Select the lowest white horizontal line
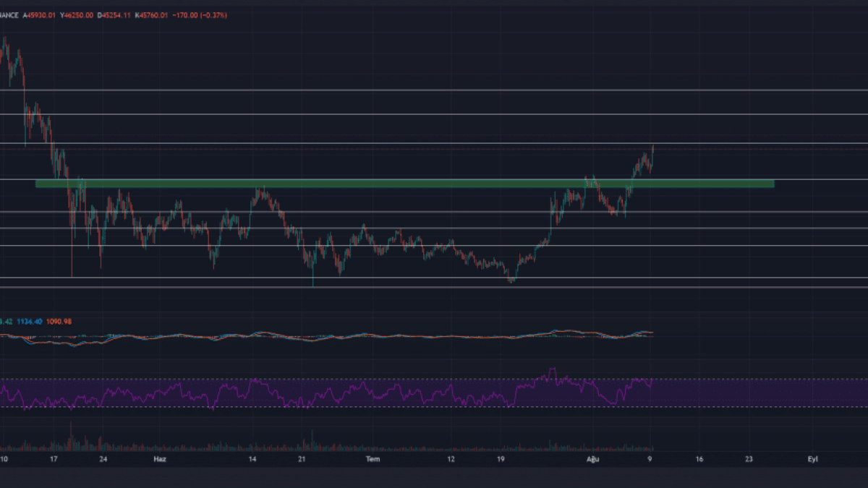Viewport: 868px width, 488px height. tap(434, 287)
